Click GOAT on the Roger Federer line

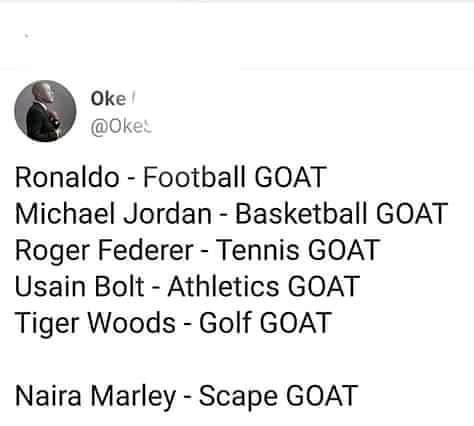(343, 250)
